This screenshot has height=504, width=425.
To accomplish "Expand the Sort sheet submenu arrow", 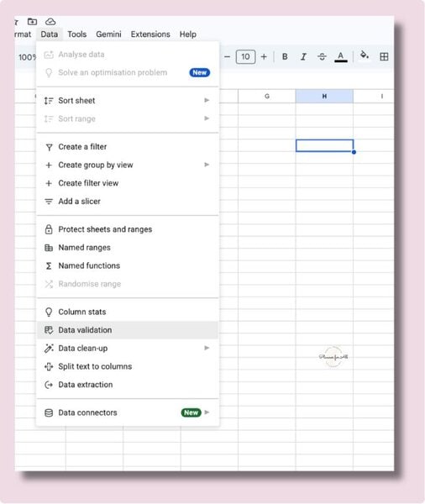I will click(x=207, y=100).
